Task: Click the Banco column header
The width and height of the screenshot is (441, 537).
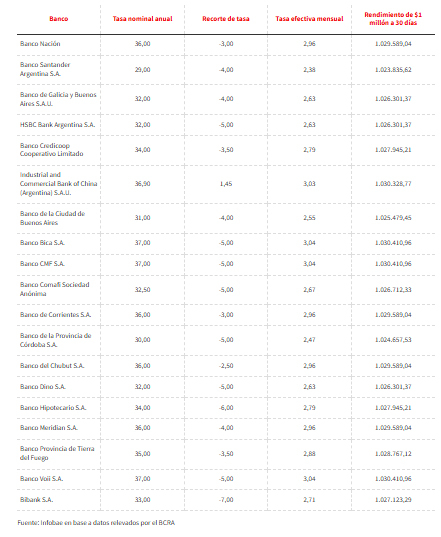Action: click(x=59, y=19)
